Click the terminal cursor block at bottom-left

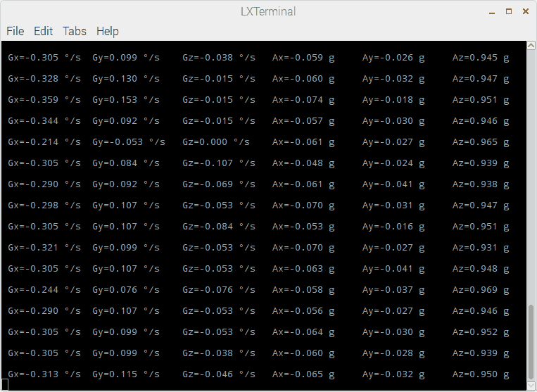pos(5,384)
